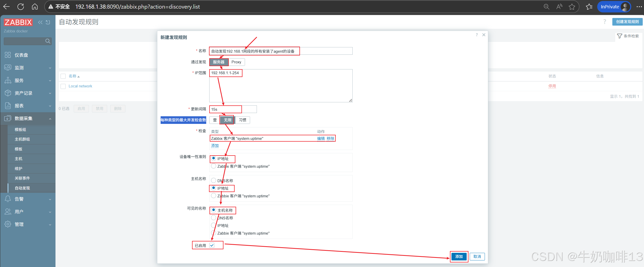Screen dimensions: 644x267
Task: Click the 名称 name input field
Action: (x=281, y=51)
